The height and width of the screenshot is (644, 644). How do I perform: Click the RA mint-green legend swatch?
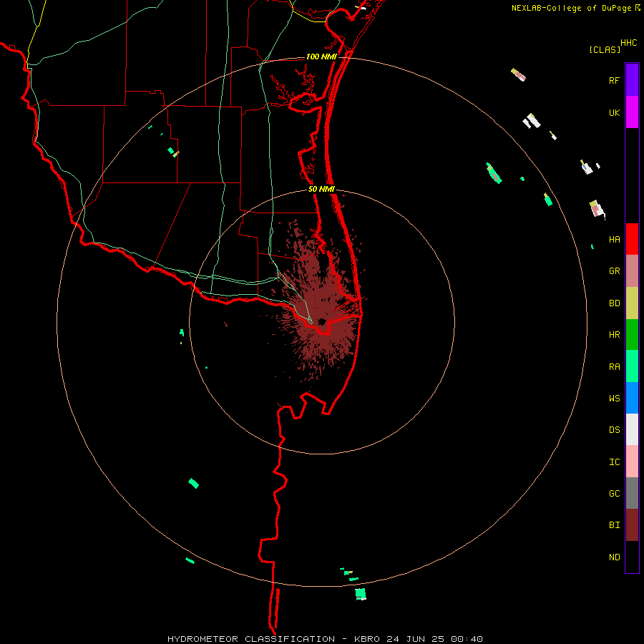[632, 366]
